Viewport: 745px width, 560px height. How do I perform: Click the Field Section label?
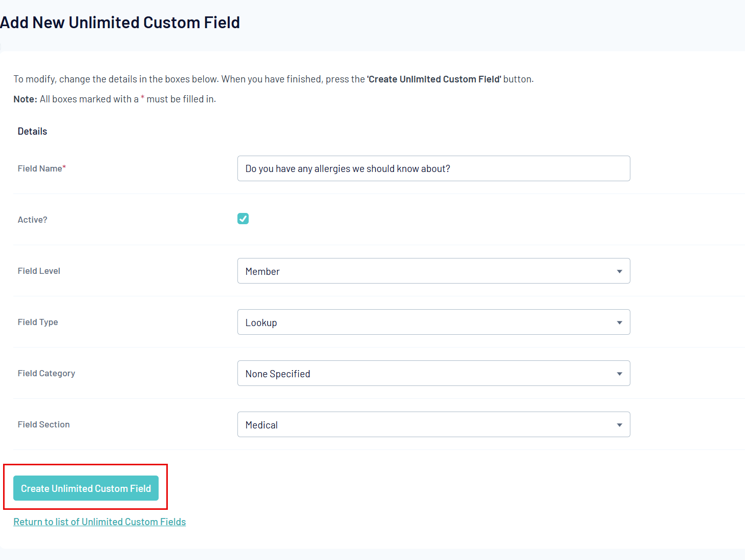pyautogui.click(x=43, y=424)
